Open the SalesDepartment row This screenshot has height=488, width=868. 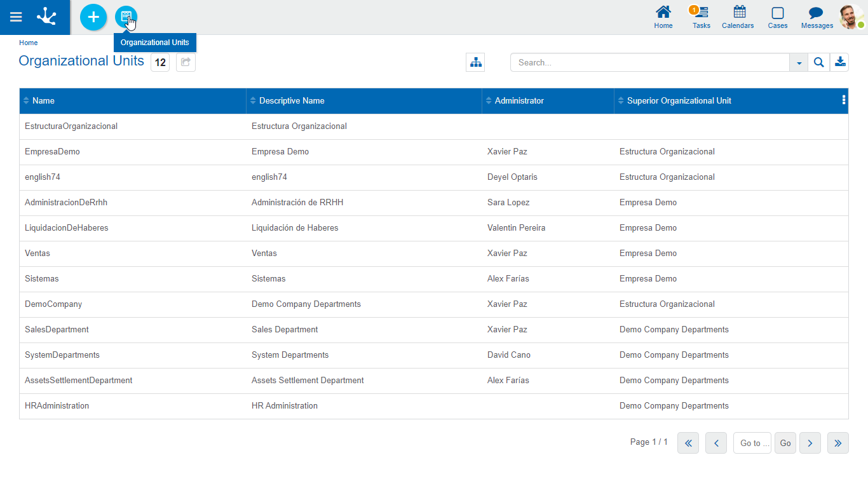pos(434,330)
